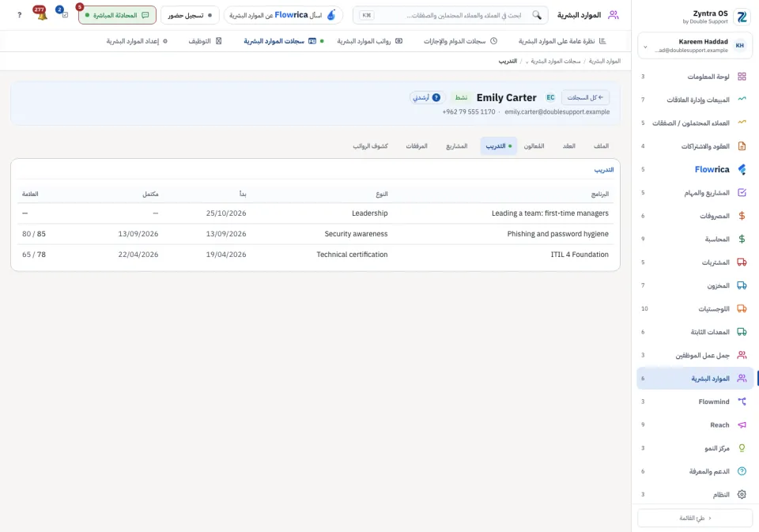Click the العقود والاشتراكات document icon in sidebar
759x532 pixels.
pyautogui.click(x=742, y=146)
